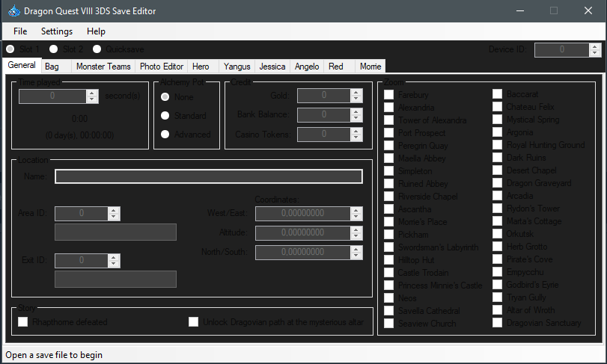Viewport: 607px width, 364px height.
Task: Check the Savella Cathedral checkbox
Action: (x=388, y=311)
